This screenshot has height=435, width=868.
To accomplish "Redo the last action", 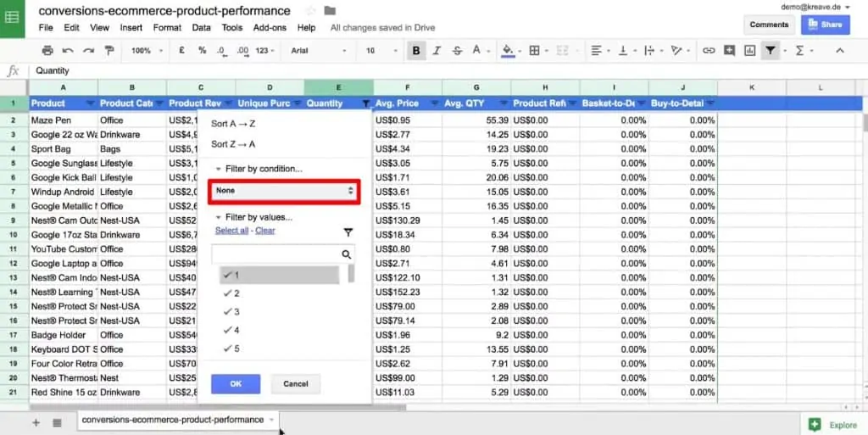I will pos(88,50).
